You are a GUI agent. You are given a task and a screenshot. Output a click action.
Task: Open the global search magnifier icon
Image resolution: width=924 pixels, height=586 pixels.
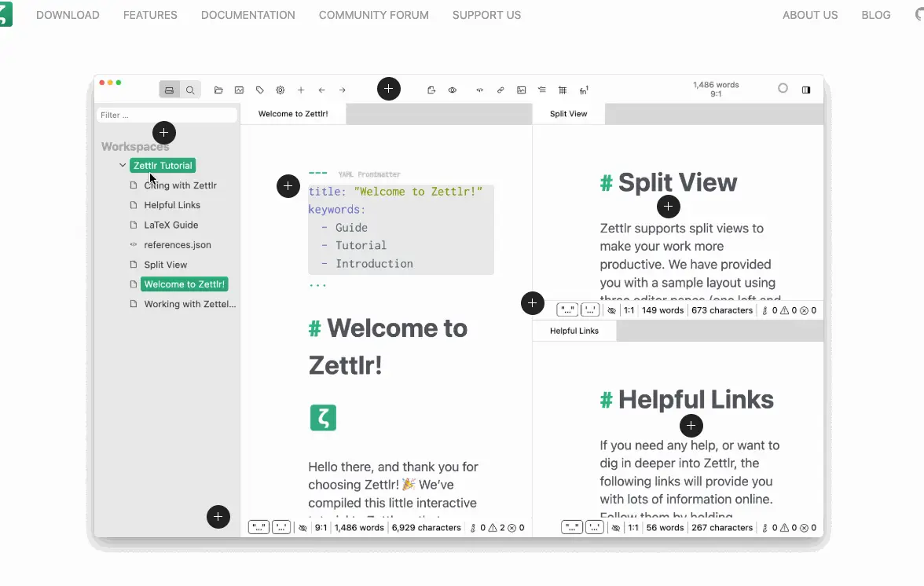pos(190,90)
